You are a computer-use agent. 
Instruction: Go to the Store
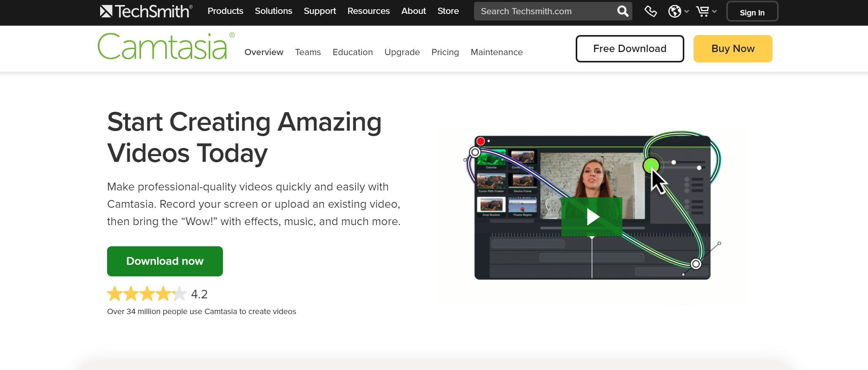[x=448, y=11]
